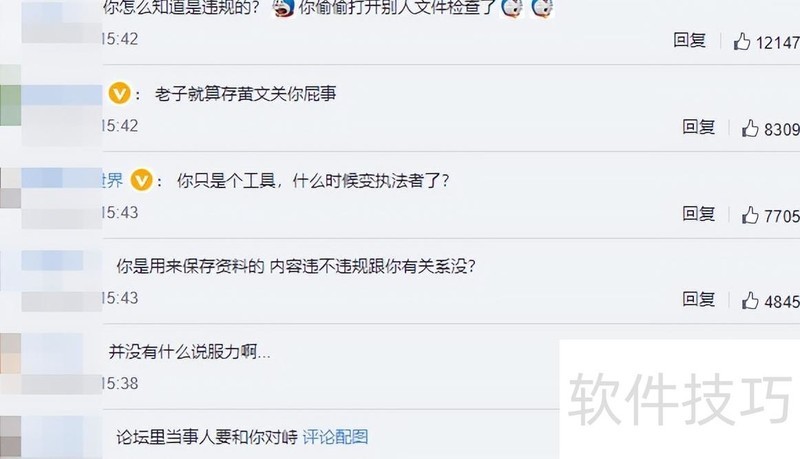Reply to the 你只是个工具 comment
The height and width of the screenshot is (459, 800).
(x=698, y=213)
